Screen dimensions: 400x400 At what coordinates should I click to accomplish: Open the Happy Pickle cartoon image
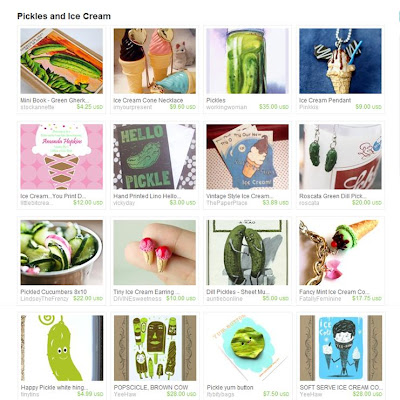pyautogui.click(x=62, y=348)
